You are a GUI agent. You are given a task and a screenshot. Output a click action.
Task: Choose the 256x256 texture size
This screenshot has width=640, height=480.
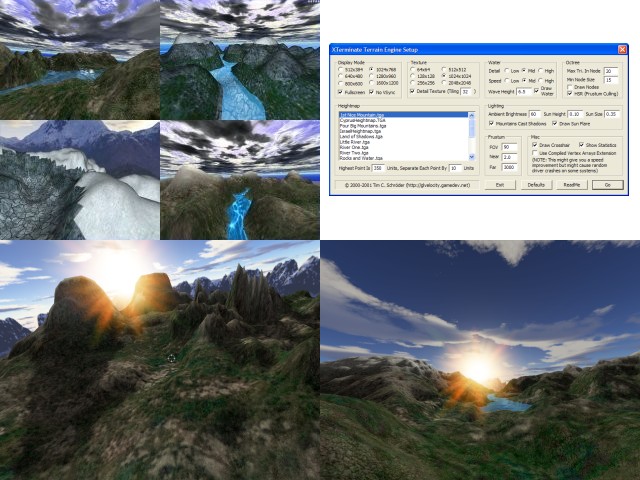413,82
